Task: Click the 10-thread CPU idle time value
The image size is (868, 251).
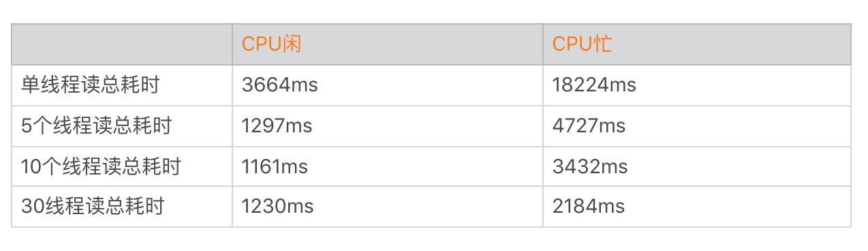Action: [275, 166]
